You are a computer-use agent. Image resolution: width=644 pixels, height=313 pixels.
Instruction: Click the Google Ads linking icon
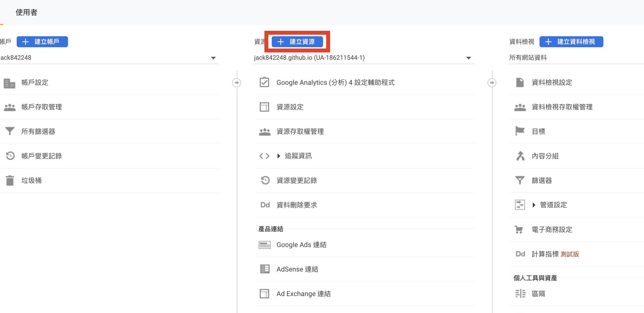[x=265, y=245]
